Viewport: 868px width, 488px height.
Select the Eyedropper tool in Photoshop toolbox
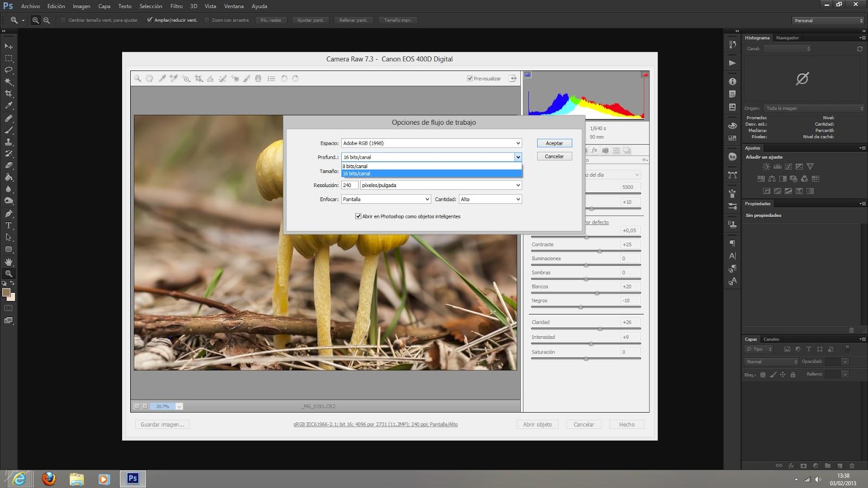point(9,106)
